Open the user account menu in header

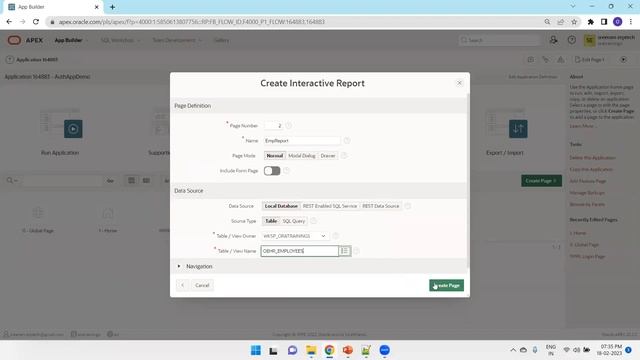[610, 40]
